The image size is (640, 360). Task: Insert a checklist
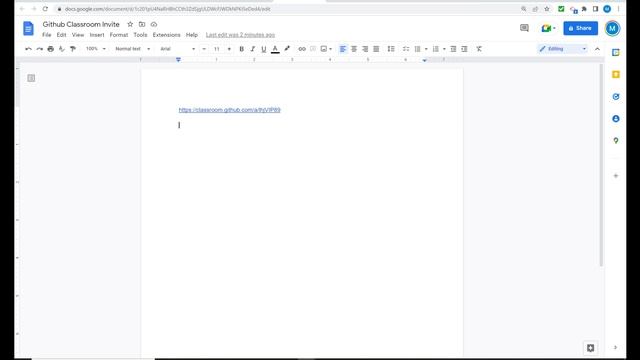coord(406,49)
